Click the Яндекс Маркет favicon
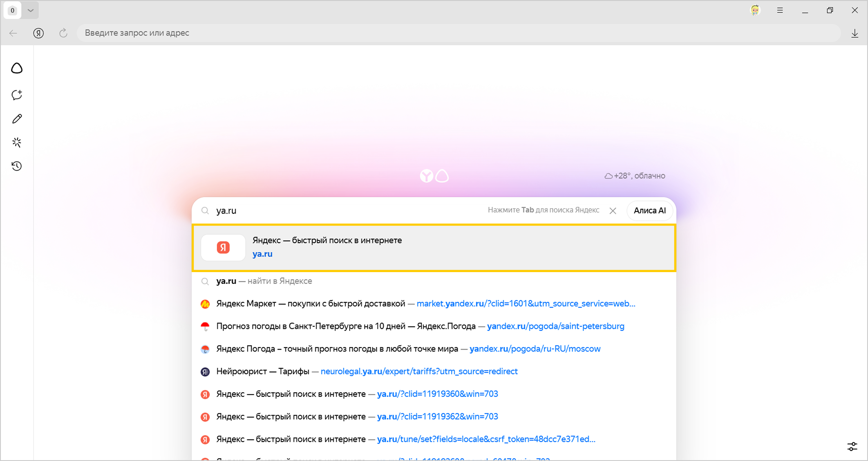868x461 pixels. pyautogui.click(x=205, y=304)
